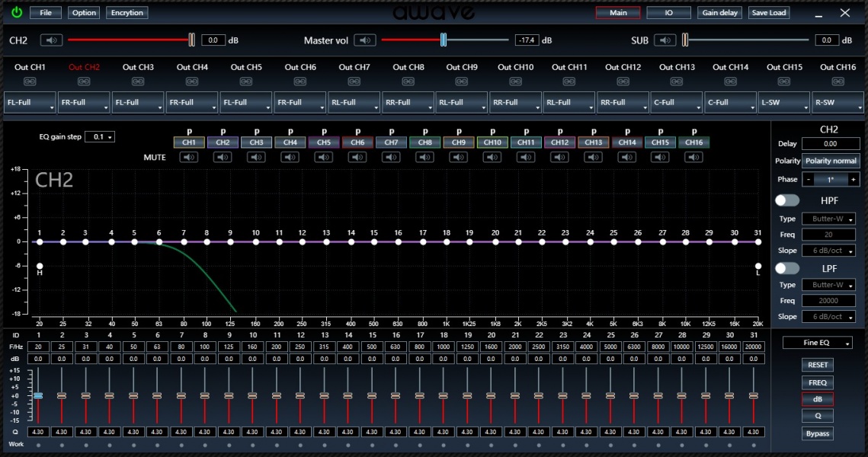Mute CH8 speaker icon in MUTE row
Screen dimensions: 868x457
click(x=425, y=157)
